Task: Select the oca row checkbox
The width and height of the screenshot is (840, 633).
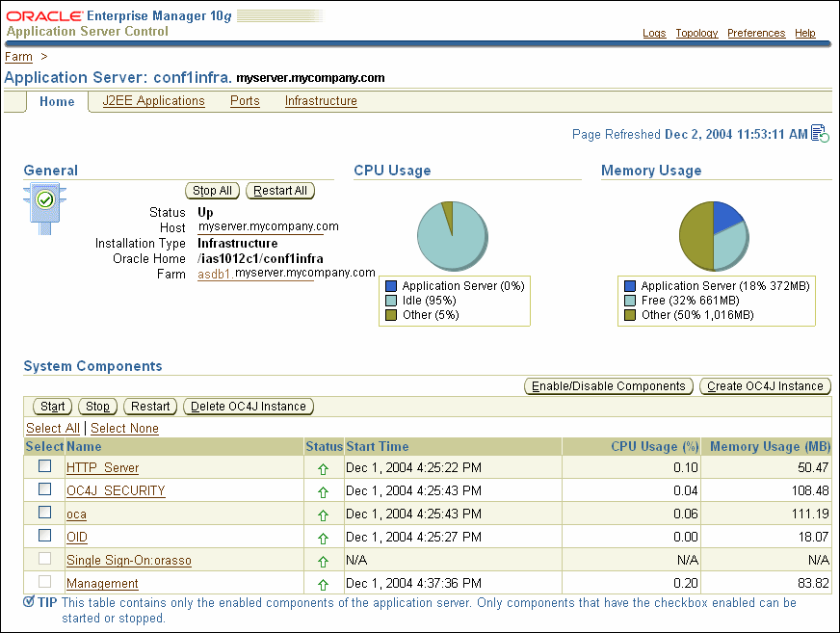Action: 45,512
